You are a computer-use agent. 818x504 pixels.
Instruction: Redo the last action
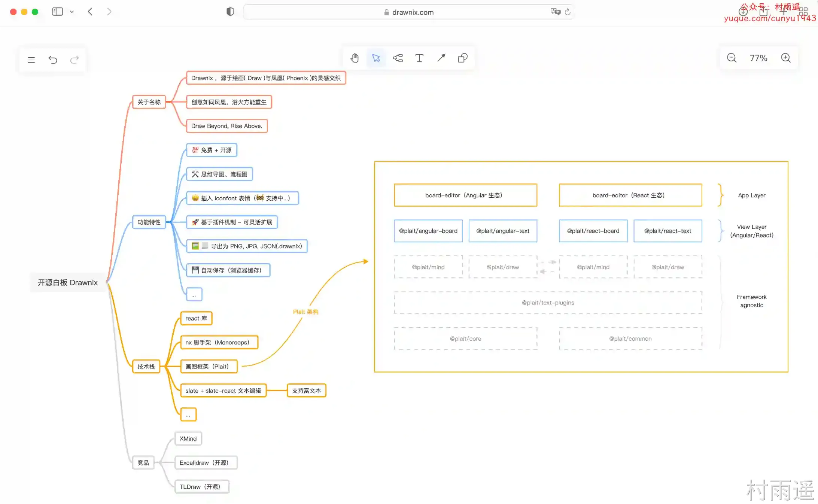tap(74, 60)
